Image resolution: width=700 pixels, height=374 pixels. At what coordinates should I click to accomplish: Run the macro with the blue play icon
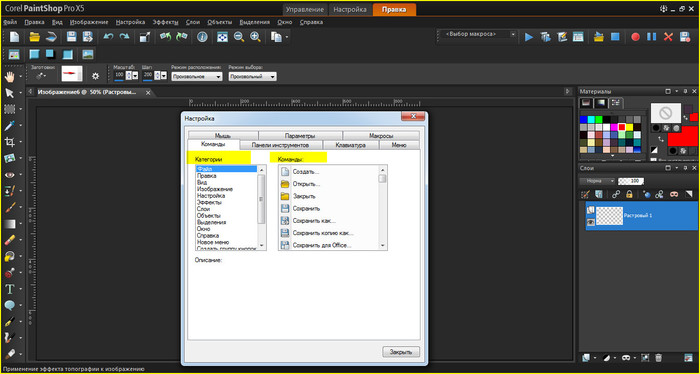pyautogui.click(x=529, y=37)
